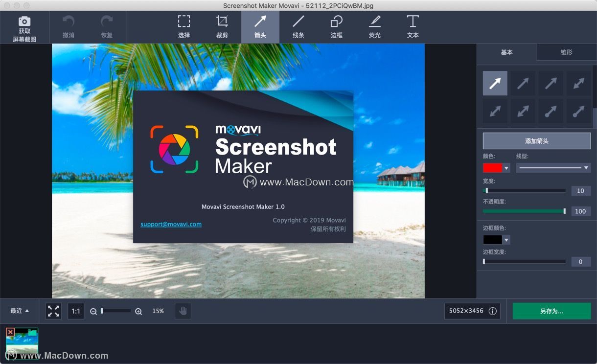597x364 pixels.
Task: Pick the 线条 line tool
Action: tap(298, 26)
